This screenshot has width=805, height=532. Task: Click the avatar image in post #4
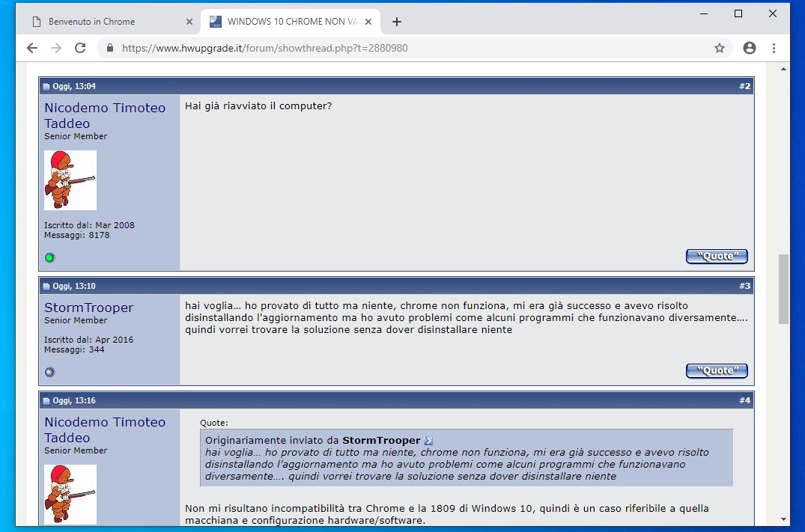coord(70,495)
